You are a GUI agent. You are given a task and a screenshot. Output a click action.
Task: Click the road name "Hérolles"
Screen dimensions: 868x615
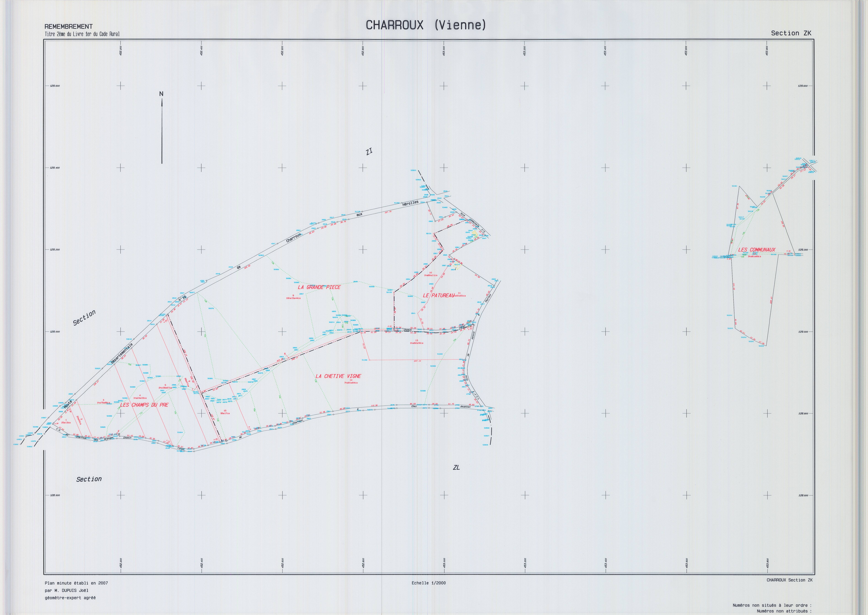[410, 203]
